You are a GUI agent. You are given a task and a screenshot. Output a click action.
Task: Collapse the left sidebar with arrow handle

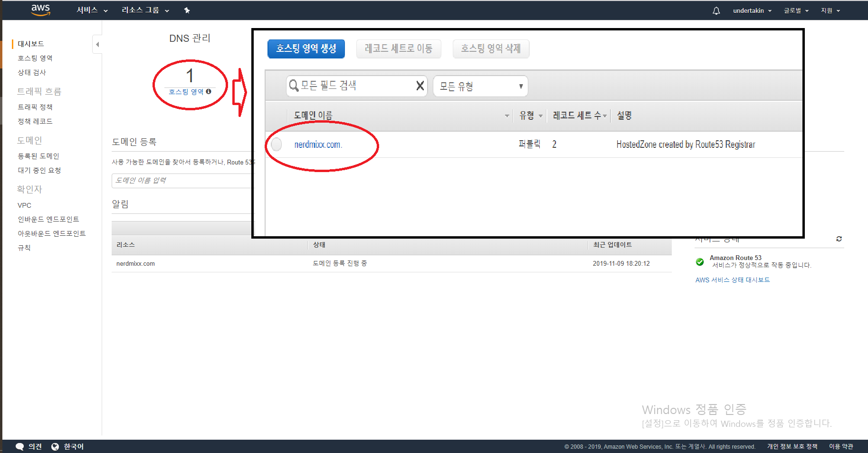tap(97, 44)
